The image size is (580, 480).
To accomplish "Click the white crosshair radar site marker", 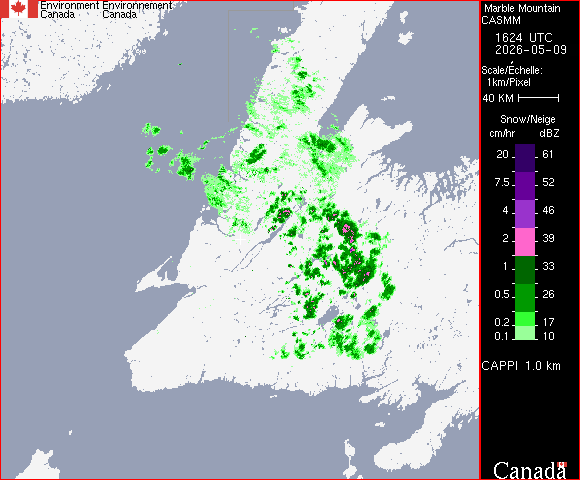I will (x=241, y=240).
